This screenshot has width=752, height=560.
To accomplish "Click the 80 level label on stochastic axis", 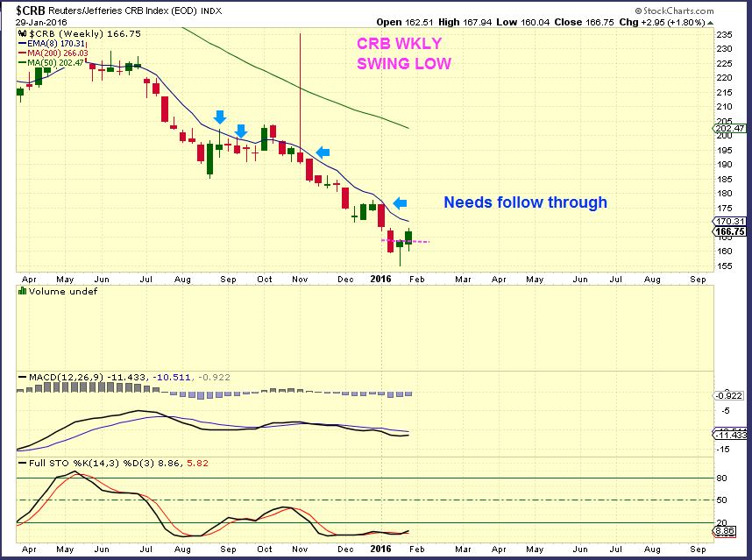I will pos(722,478).
